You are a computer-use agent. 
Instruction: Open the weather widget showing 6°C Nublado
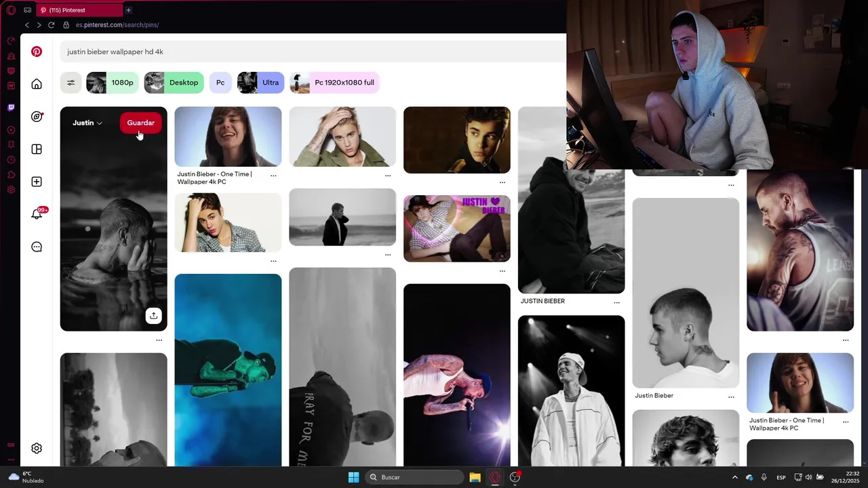(26, 477)
